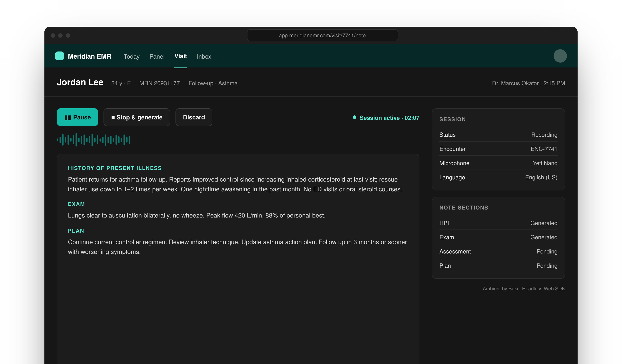Click the 34 y · F patient detail
Screen dimensions: 622x364
(121, 83)
